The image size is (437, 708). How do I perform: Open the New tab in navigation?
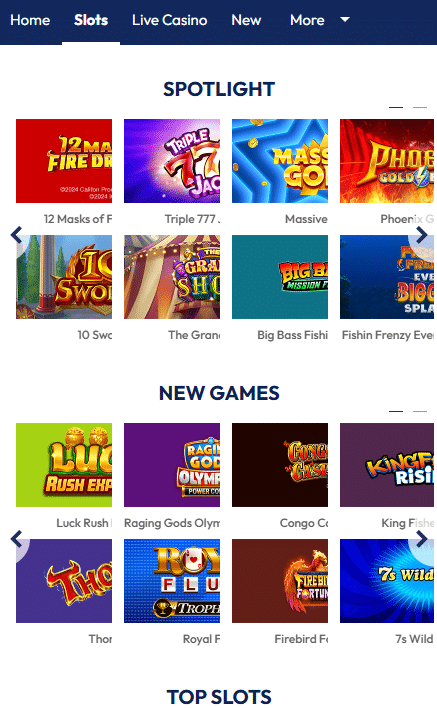coord(246,20)
